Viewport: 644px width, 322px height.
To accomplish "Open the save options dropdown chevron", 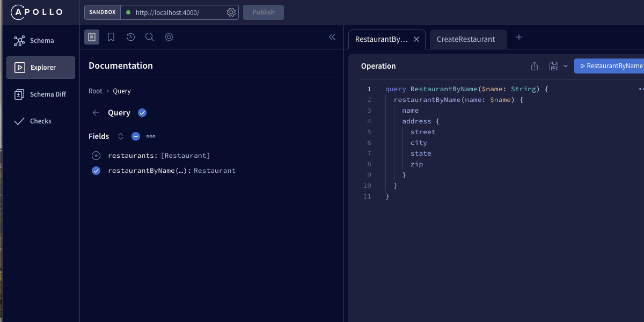I will pyautogui.click(x=566, y=65).
